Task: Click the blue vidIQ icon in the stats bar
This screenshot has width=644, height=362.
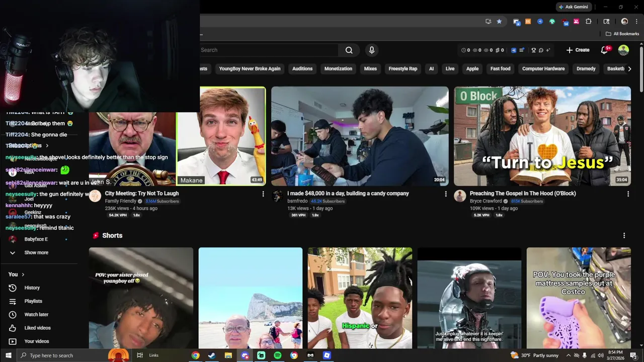Action: 514,50
